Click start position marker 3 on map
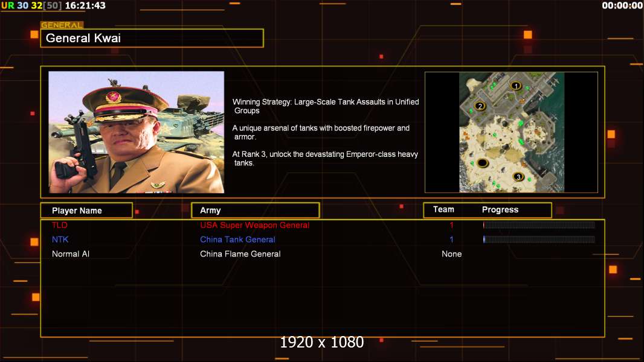This screenshot has width=644, height=362. (518, 177)
